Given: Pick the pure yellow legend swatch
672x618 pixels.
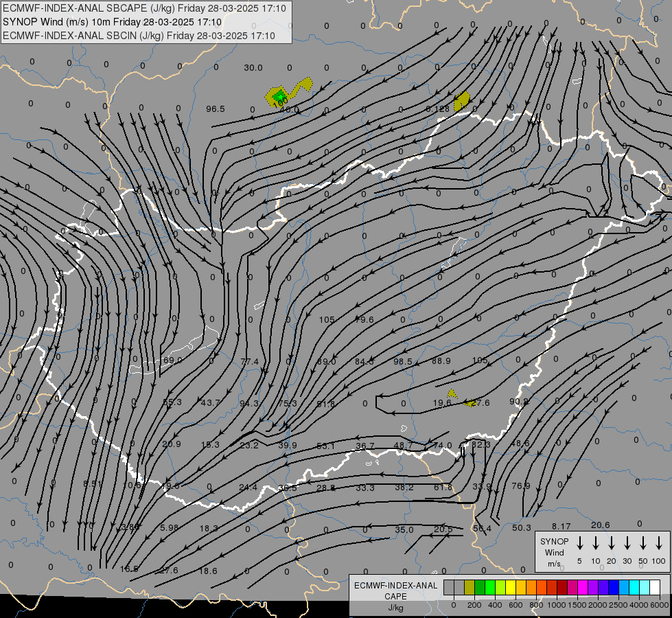Looking at the screenshot, I should pos(511,587).
